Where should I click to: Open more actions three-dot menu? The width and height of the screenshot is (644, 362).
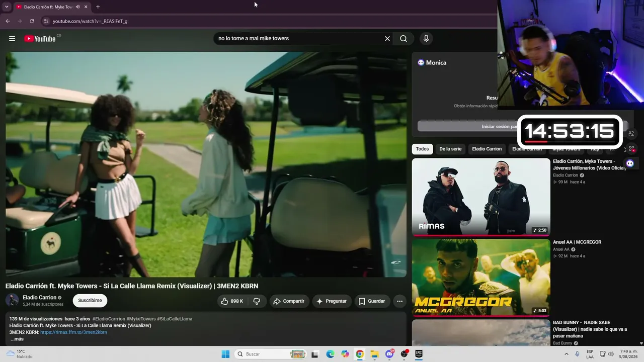tap(399, 301)
